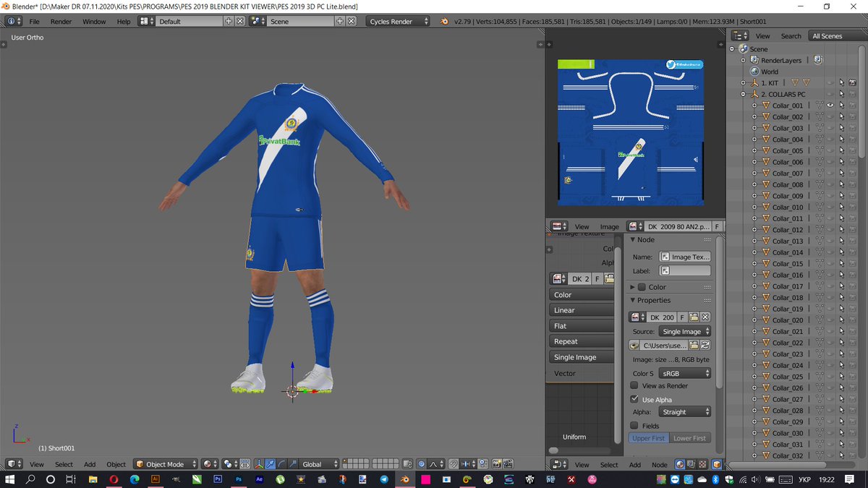Viewport: 868px width, 488px height.
Task: Click the Repeat extension option on the node
Action: click(582, 341)
